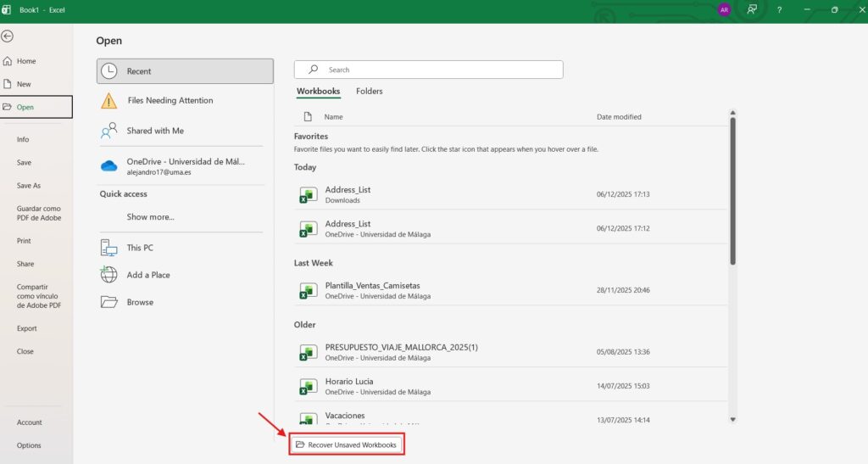This screenshot has width=868, height=464.
Task: Click the Home house icon
Action: click(x=7, y=61)
